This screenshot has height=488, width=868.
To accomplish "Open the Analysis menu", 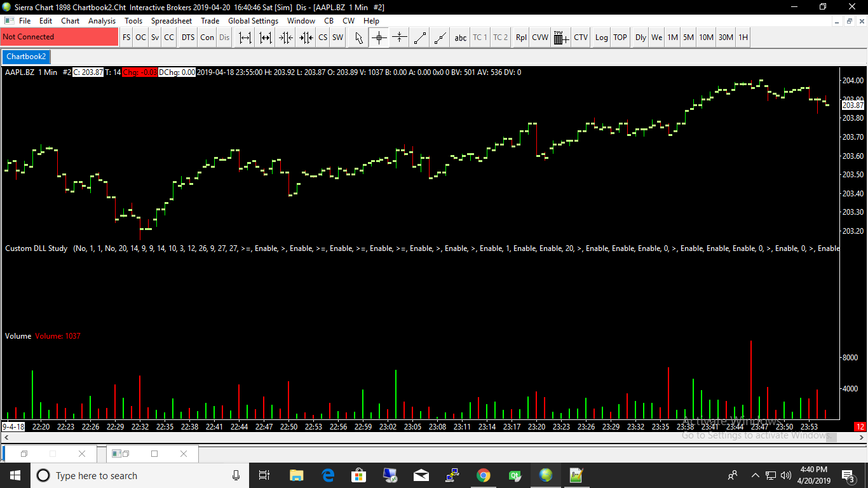I will click(x=102, y=21).
